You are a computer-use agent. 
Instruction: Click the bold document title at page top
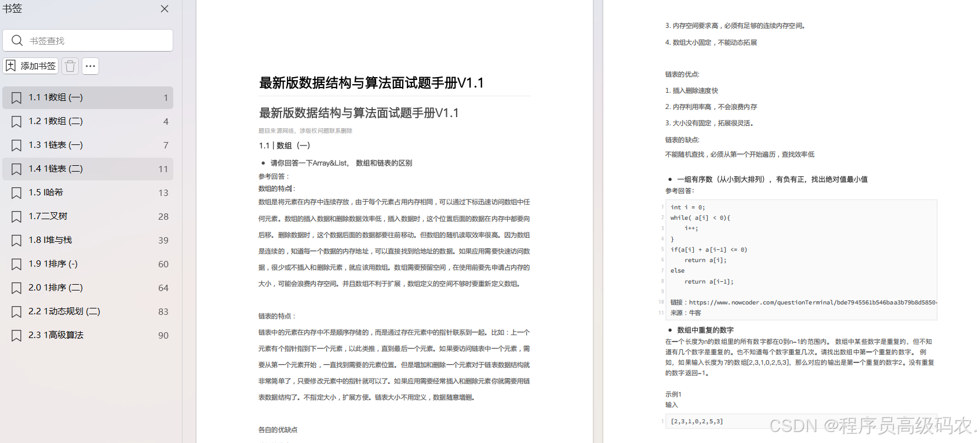pyautogui.click(x=371, y=83)
